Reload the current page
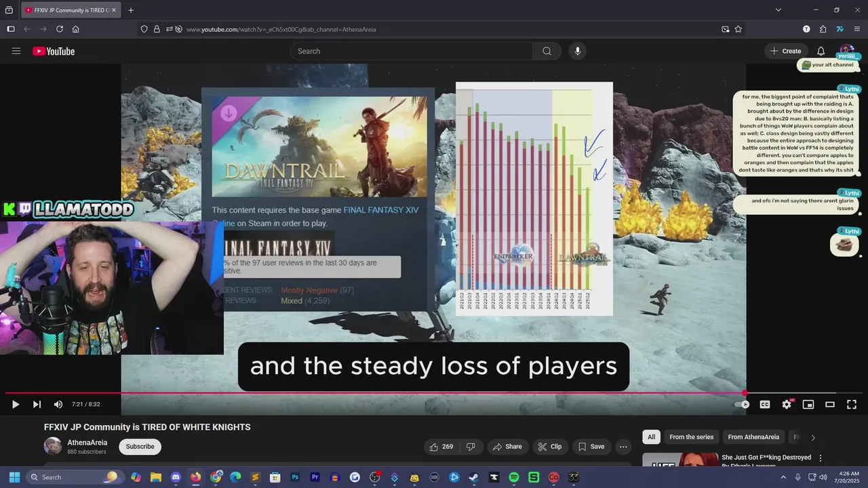This screenshot has width=868, height=488. click(60, 29)
